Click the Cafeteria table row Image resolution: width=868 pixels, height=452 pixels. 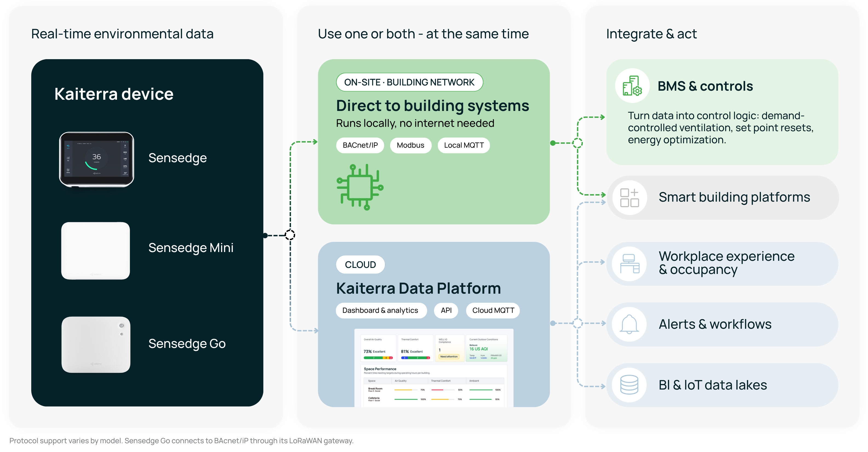click(x=434, y=399)
